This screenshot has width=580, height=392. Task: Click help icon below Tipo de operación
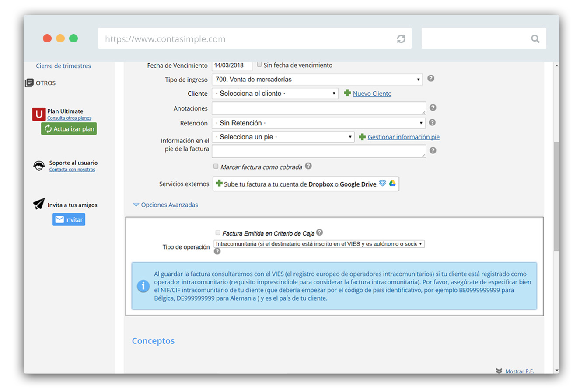(x=217, y=251)
